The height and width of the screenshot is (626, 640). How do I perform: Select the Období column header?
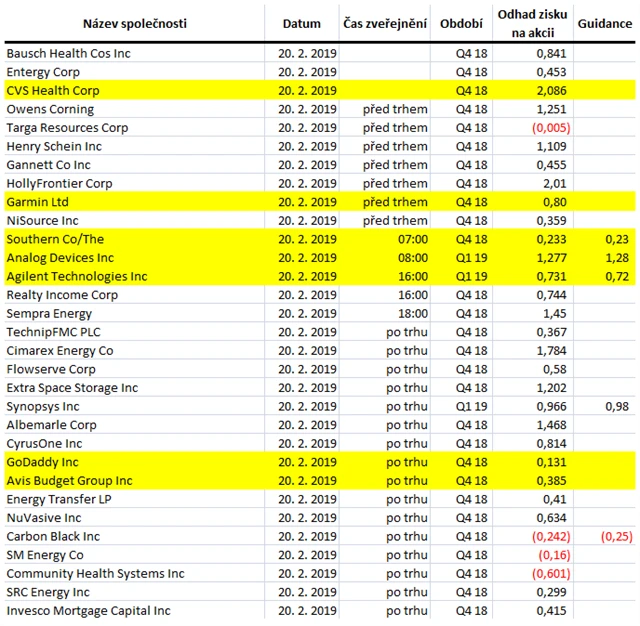click(x=461, y=23)
